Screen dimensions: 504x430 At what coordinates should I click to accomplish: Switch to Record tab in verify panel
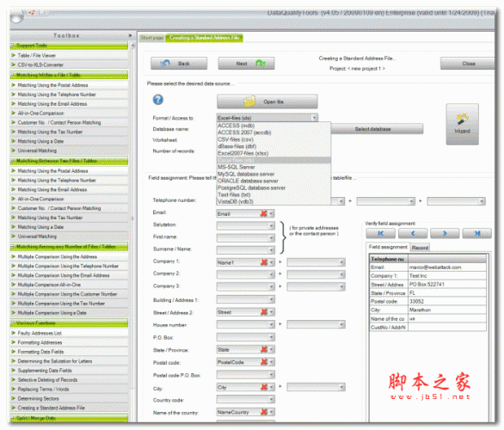coord(420,248)
